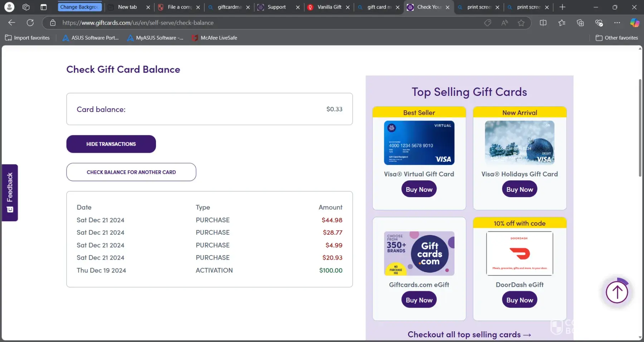The height and width of the screenshot is (342, 644).
Task: Open the Collections toolbar icon
Action: coord(580,23)
